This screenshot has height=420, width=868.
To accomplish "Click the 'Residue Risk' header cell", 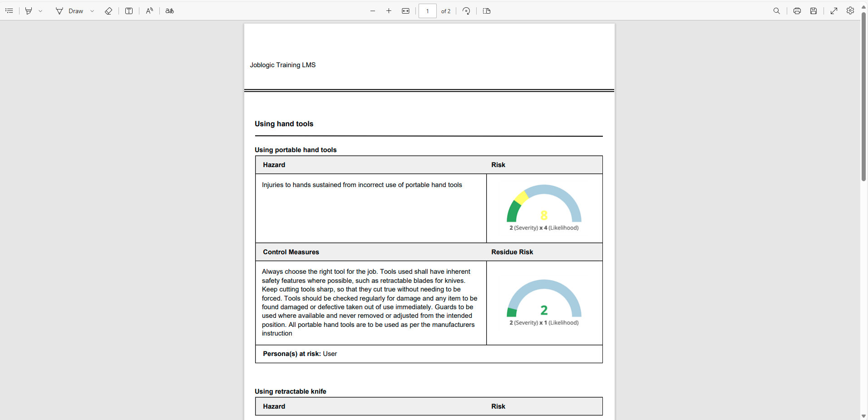I will pos(512,252).
